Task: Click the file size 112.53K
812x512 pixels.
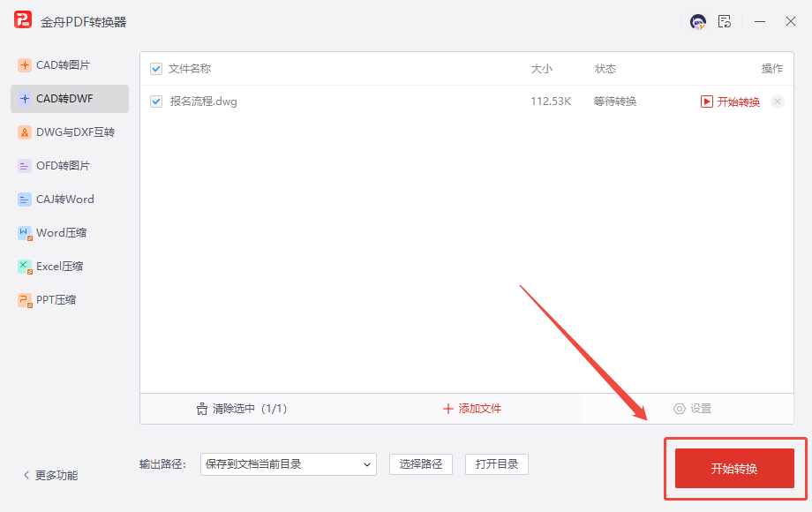Action: coord(551,102)
